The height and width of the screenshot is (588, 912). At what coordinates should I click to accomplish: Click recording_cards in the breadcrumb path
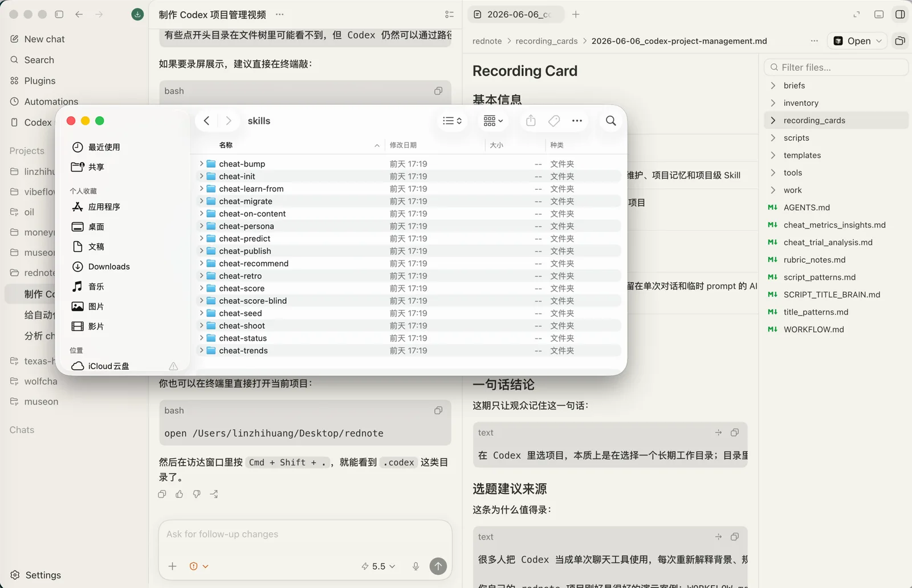click(546, 41)
